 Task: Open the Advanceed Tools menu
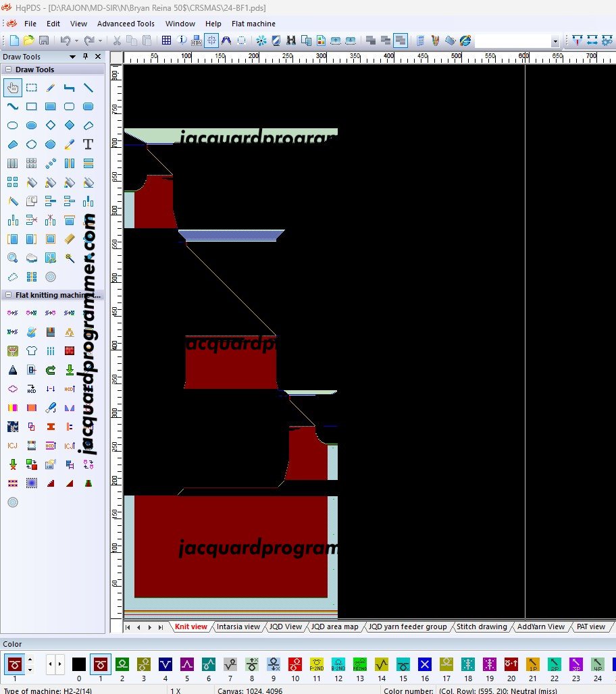126,24
